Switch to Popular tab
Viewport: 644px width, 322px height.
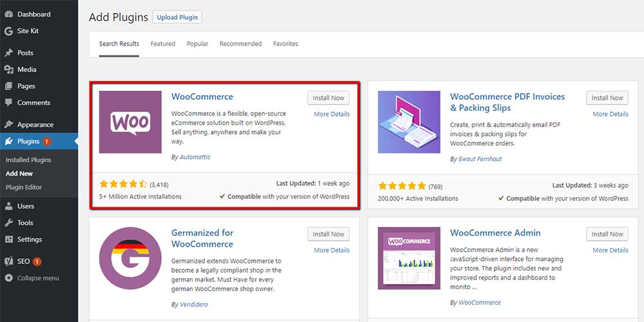click(x=198, y=44)
